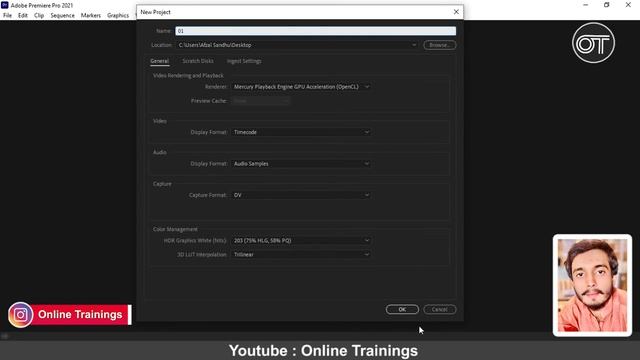Open the Ingest Settings tab
640x360 pixels.
click(x=244, y=61)
